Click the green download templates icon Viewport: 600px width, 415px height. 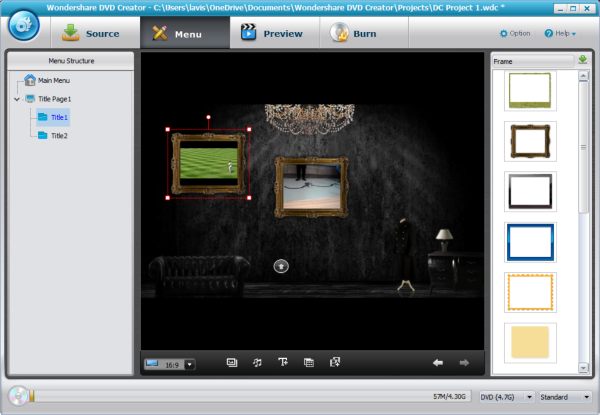tap(583, 60)
